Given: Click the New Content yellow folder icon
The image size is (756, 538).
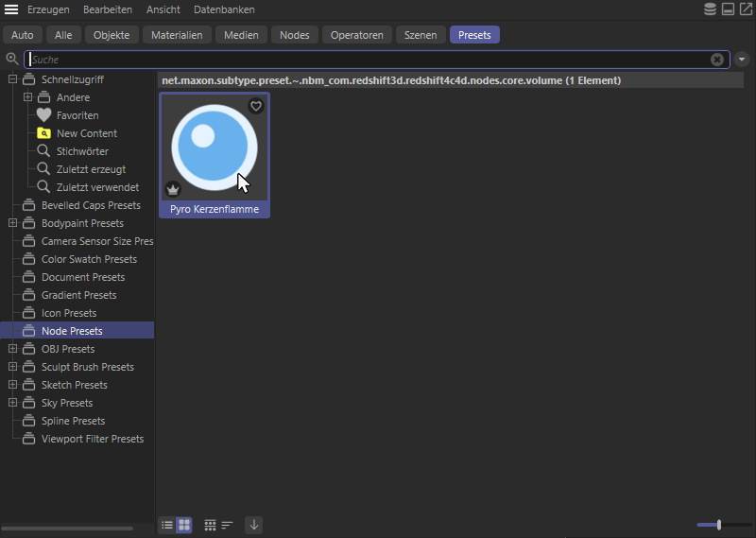Looking at the screenshot, I should coord(43,133).
